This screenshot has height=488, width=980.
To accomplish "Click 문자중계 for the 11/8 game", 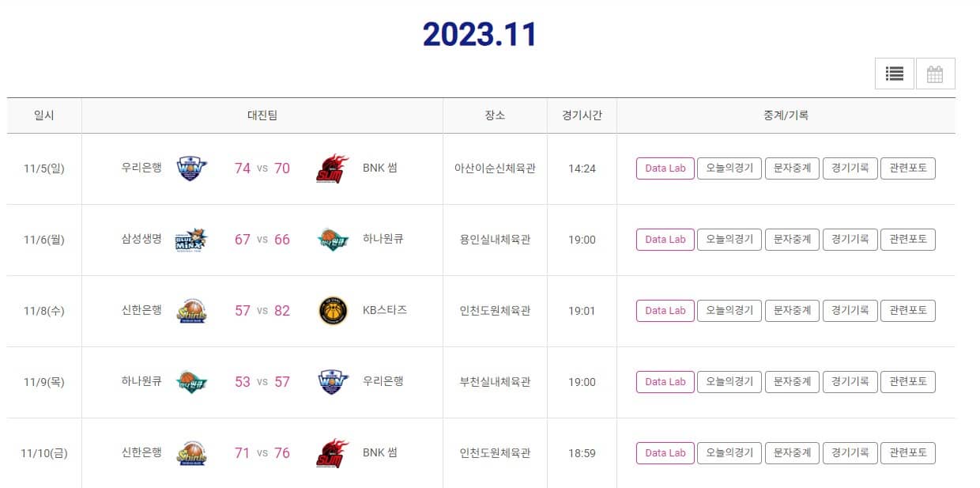I will pyautogui.click(x=792, y=311).
